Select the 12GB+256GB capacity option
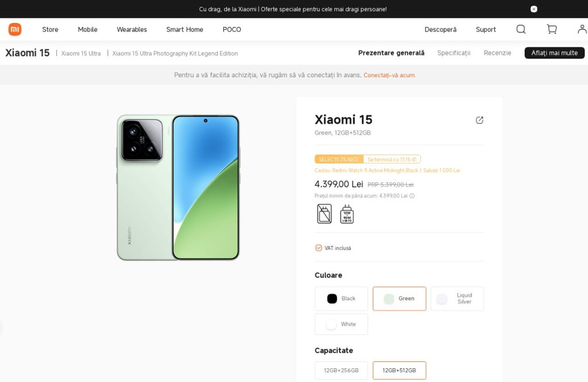This screenshot has width=588, height=382. click(341, 371)
